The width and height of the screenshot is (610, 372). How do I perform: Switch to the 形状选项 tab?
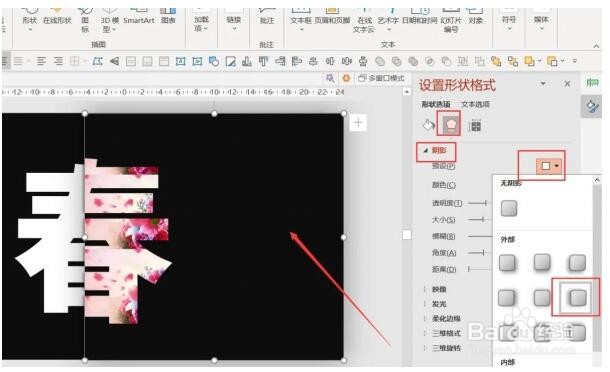(436, 104)
